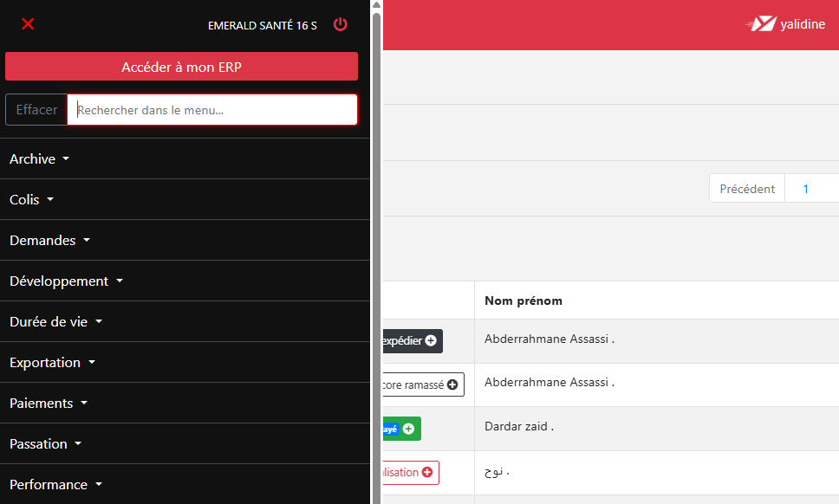Viewport: 839px width, 504px height.
Task: Click the Yalidine logo
Action: pyautogui.click(x=785, y=24)
